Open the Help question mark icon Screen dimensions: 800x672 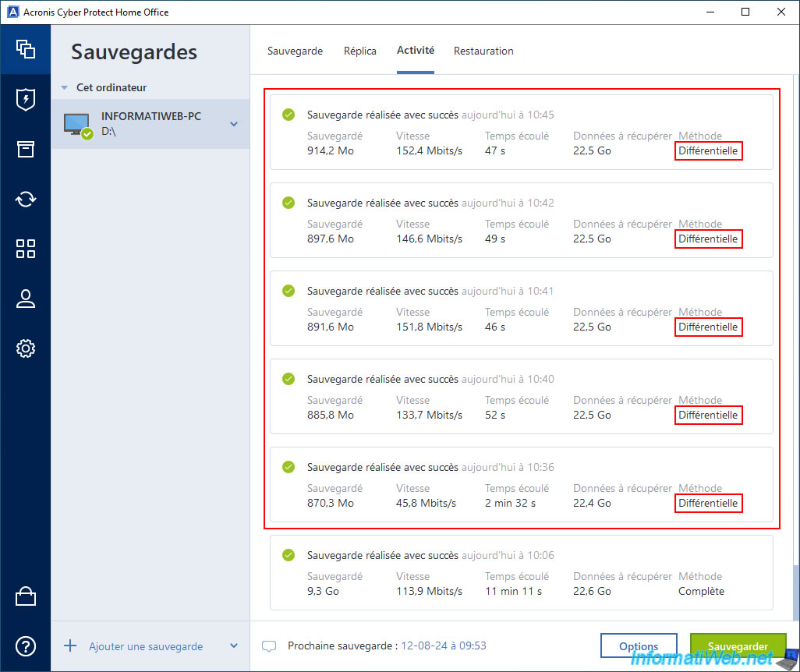[26, 646]
